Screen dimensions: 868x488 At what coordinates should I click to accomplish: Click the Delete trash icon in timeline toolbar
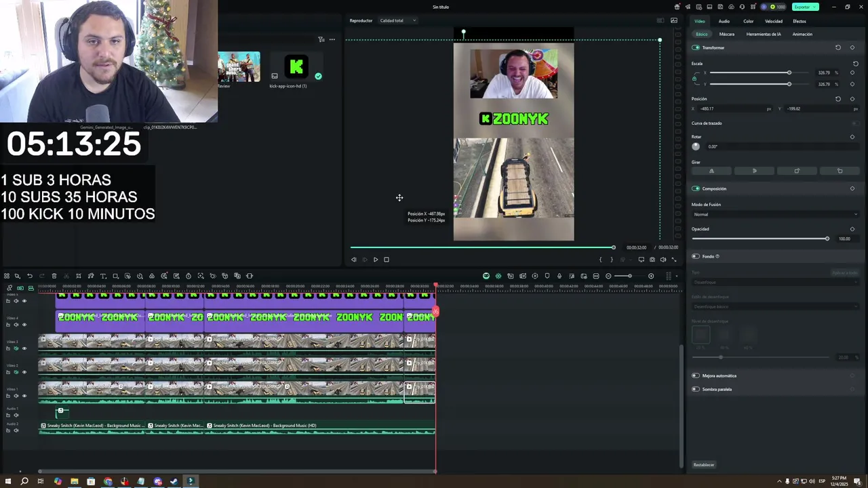point(54,276)
